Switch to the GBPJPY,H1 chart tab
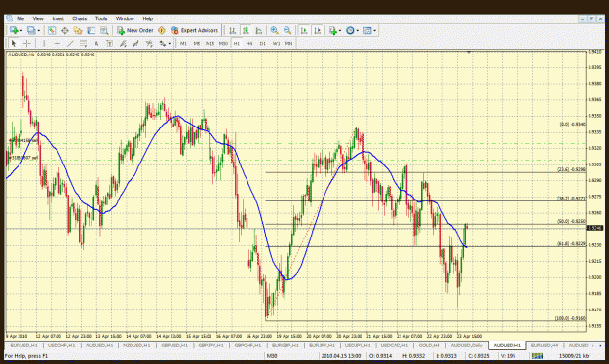609x364 pixels. (x=211, y=345)
